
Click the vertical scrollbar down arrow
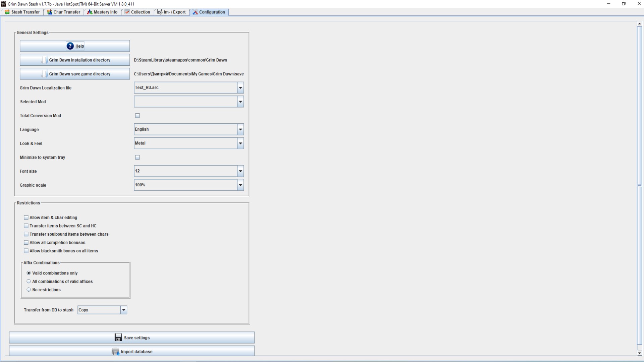(639, 353)
